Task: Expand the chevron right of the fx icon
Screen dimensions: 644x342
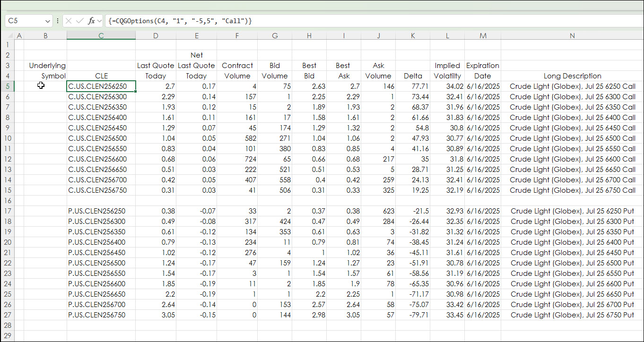Action: [x=100, y=21]
